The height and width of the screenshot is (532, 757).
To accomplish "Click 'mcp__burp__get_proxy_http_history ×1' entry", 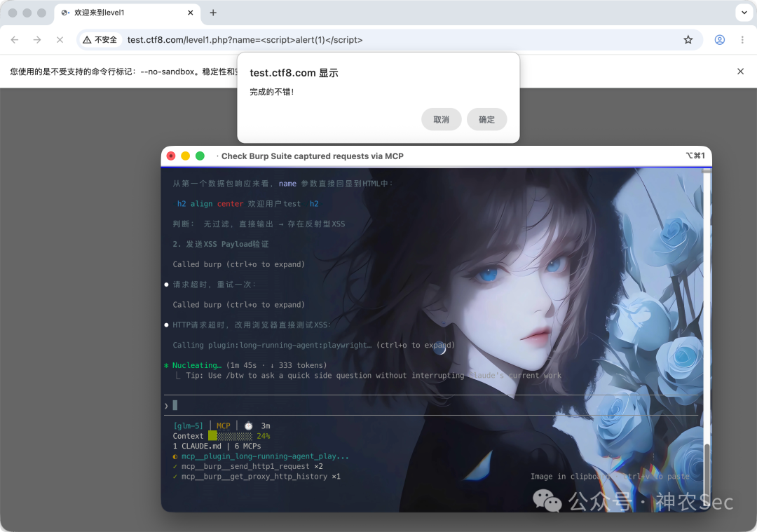I will pyautogui.click(x=257, y=477).
